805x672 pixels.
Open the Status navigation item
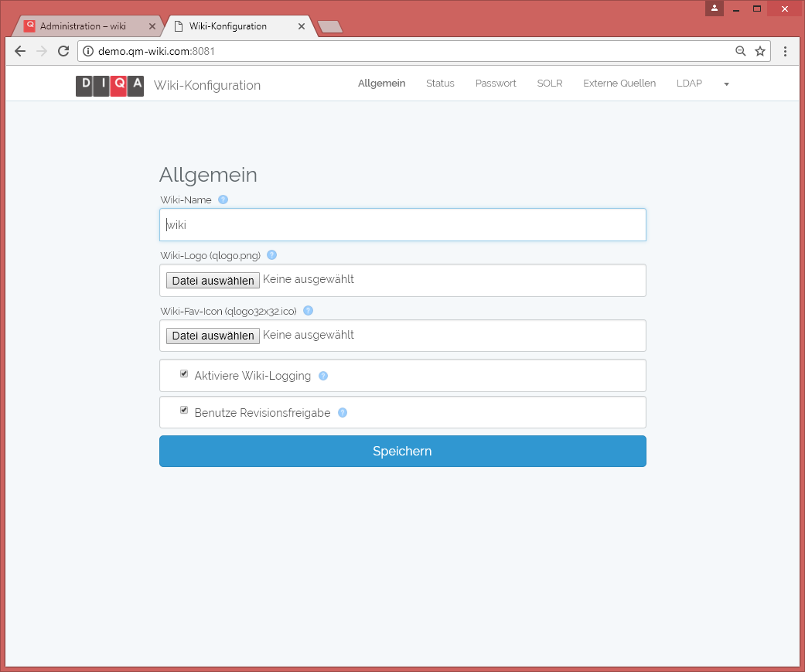click(x=440, y=84)
